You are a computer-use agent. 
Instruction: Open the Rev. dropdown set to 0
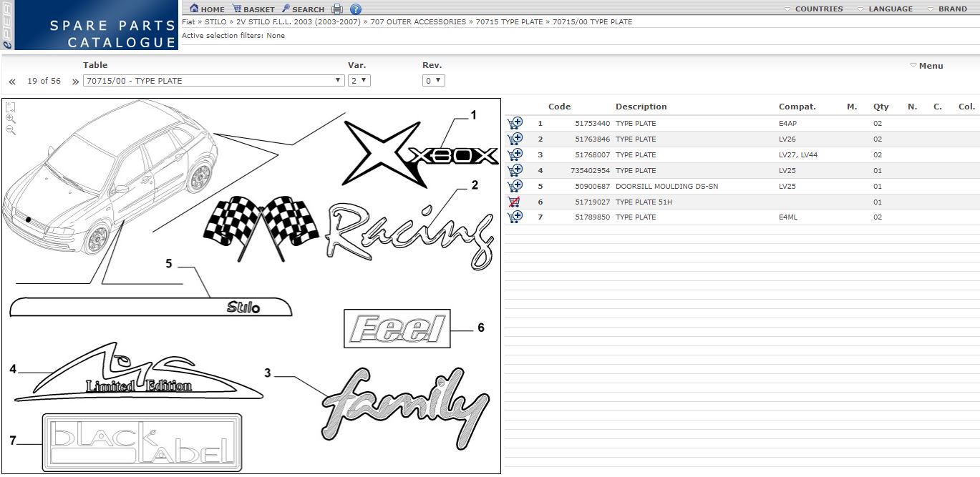pyautogui.click(x=434, y=81)
